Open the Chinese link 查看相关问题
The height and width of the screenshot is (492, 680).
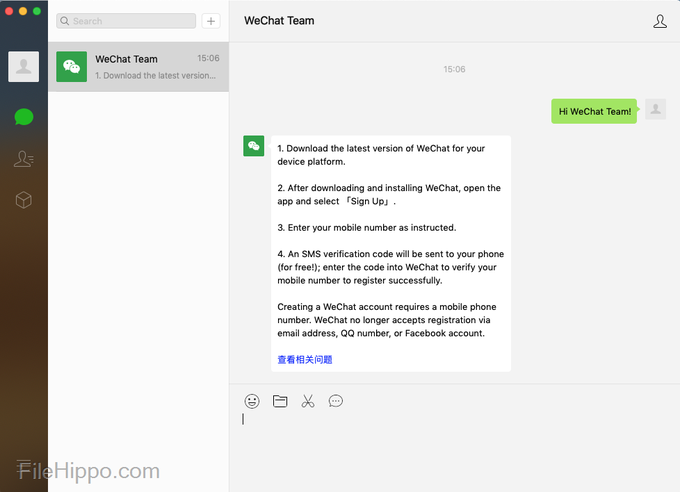tap(305, 359)
